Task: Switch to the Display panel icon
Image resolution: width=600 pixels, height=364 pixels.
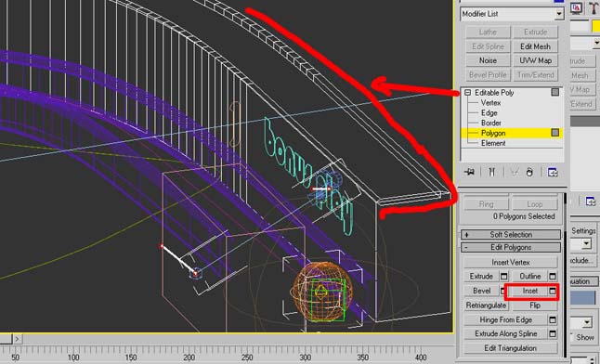Action: (576, 7)
